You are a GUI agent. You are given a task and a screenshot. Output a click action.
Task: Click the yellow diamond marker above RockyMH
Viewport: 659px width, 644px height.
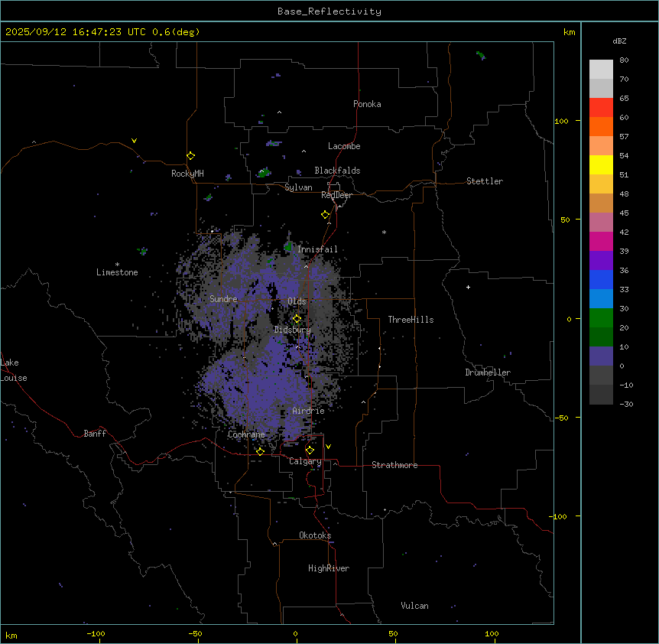190,155
